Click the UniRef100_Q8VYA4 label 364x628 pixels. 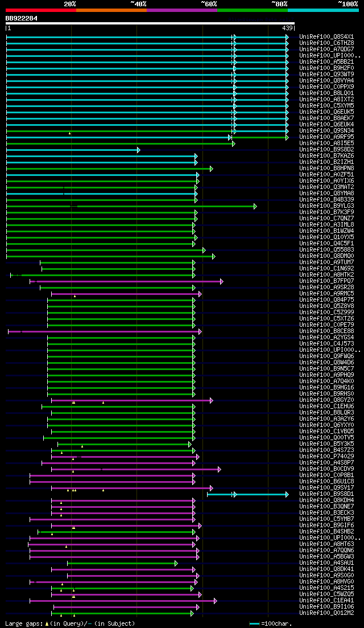(x=326, y=80)
